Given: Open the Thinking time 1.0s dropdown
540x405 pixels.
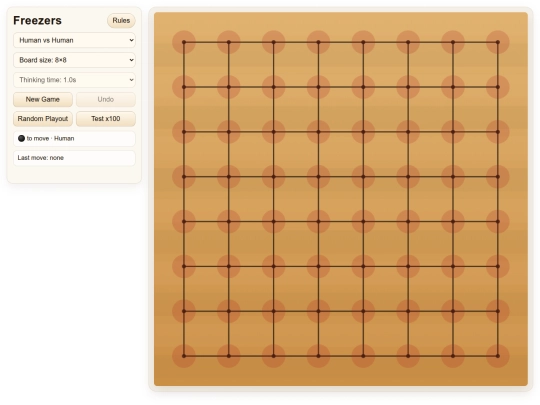Looking at the screenshot, I should point(74,80).
